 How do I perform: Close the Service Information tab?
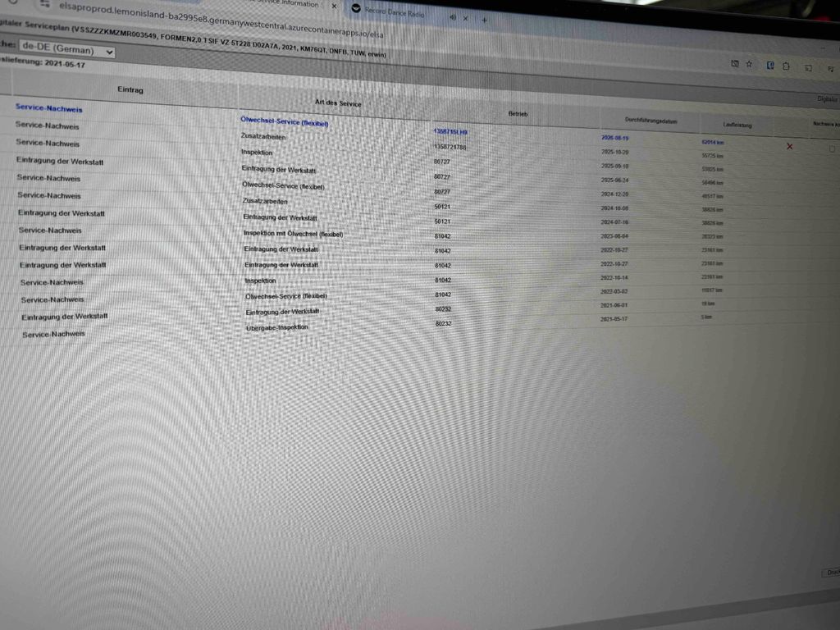(x=334, y=7)
